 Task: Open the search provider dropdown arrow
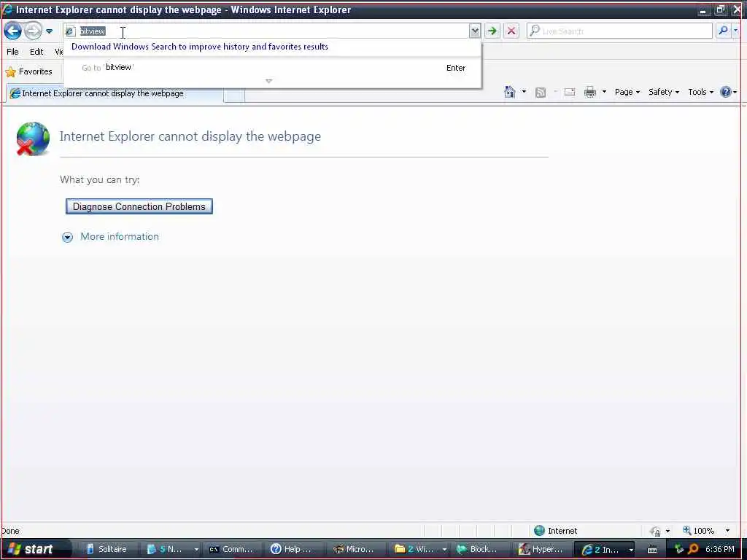pyautogui.click(x=735, y=31)
